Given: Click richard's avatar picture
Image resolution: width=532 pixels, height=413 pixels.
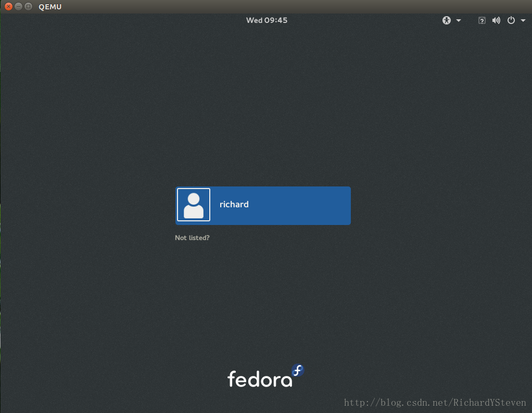Looking at the screenshot, I should point(194,205).
